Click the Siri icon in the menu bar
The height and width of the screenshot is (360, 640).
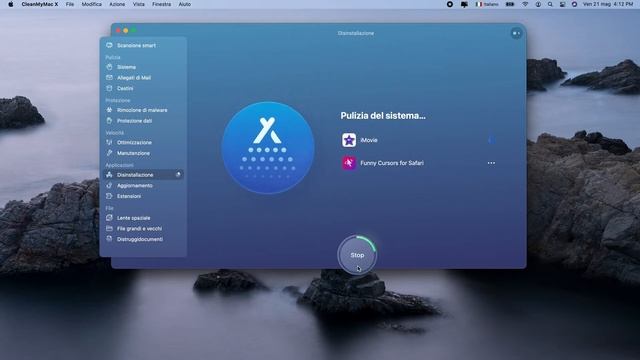tap(574, 4)
